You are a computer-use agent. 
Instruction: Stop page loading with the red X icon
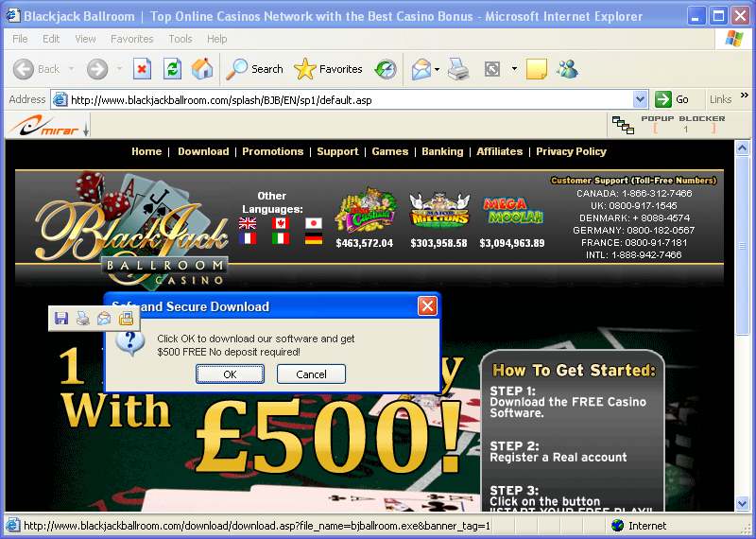tap(143, 69)
